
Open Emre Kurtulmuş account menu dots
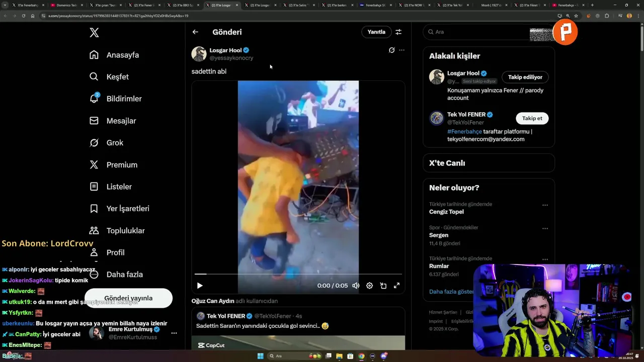174,333
